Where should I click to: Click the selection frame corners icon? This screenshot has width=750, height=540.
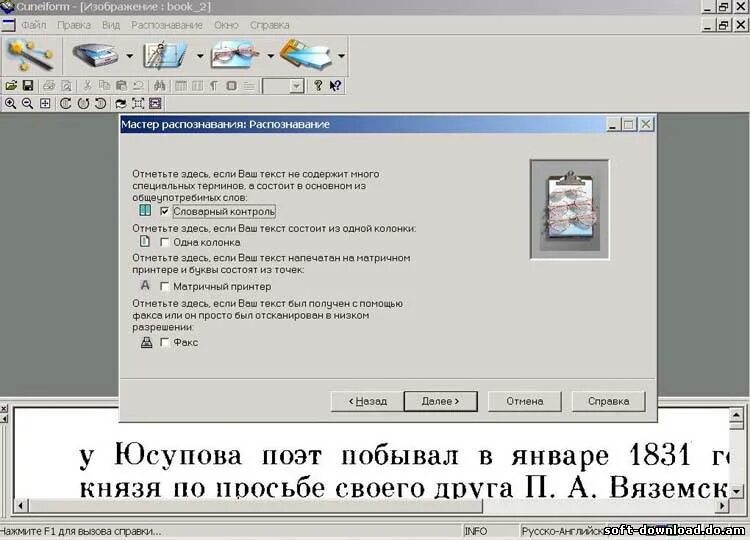[x=138, y=103]
